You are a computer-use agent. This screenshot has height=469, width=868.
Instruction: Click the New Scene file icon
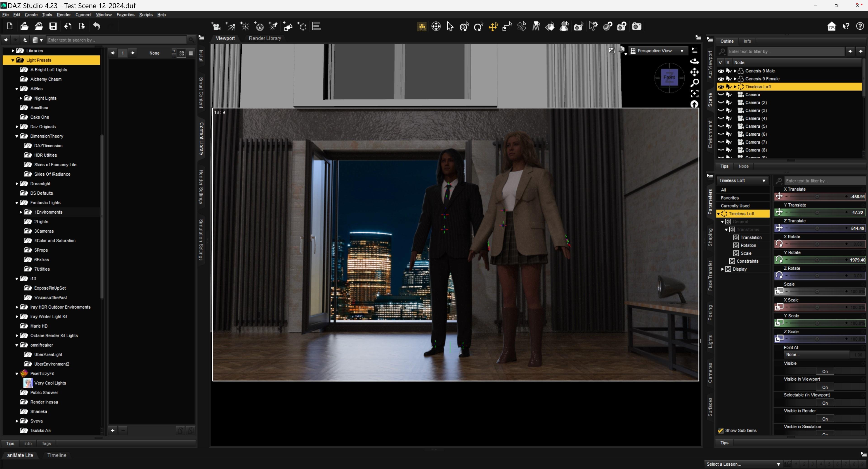[x=10, y=26]
